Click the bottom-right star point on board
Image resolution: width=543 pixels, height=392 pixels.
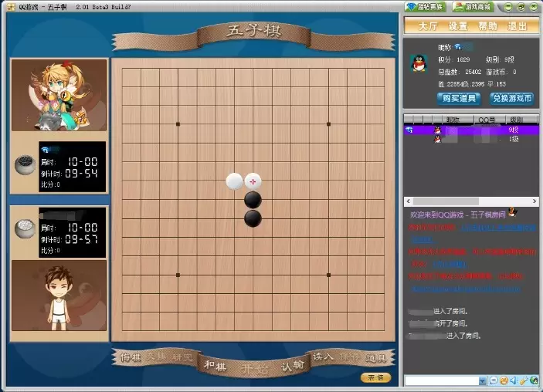click(328, 275)
